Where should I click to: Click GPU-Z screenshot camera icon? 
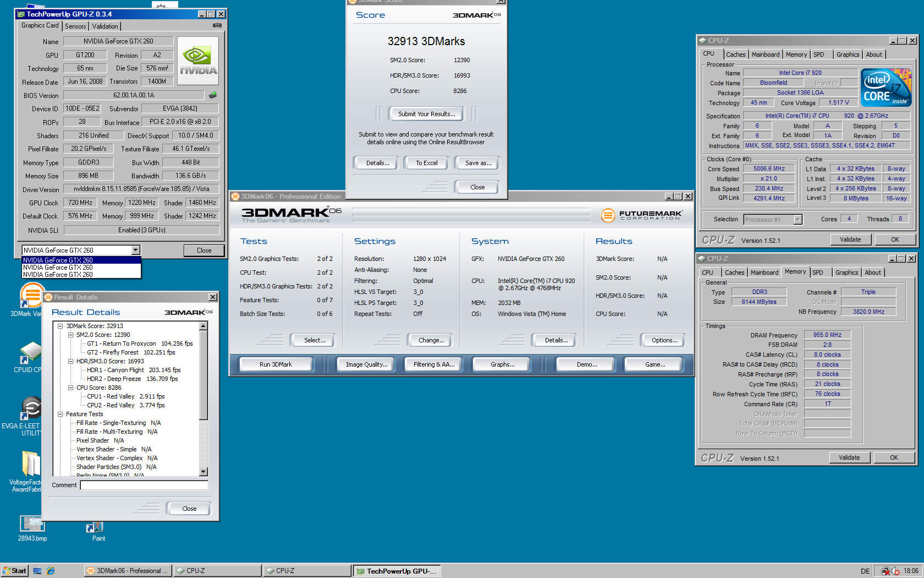coord(217,25)
